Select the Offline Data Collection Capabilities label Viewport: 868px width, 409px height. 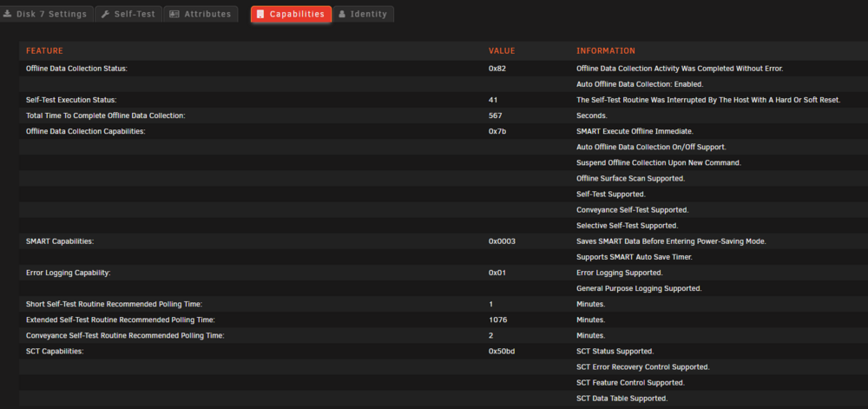86,131
